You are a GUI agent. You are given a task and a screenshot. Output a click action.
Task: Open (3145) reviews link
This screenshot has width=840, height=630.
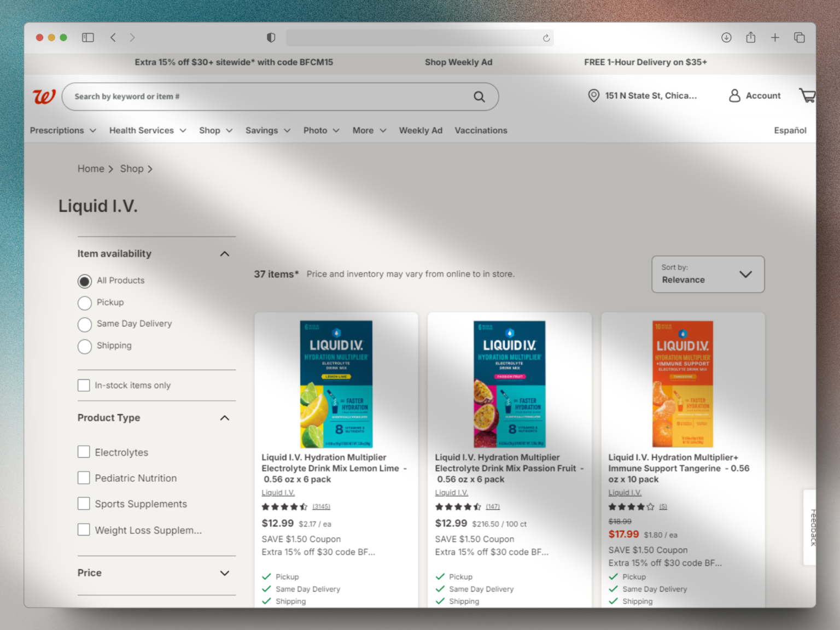(321, 507)
